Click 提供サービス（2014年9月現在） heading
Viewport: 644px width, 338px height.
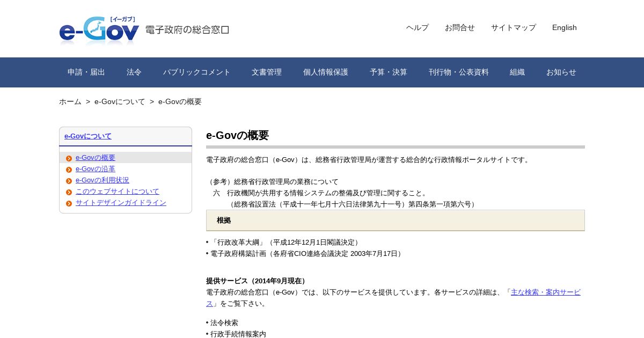pyautogui.click(x=257, y=281)
